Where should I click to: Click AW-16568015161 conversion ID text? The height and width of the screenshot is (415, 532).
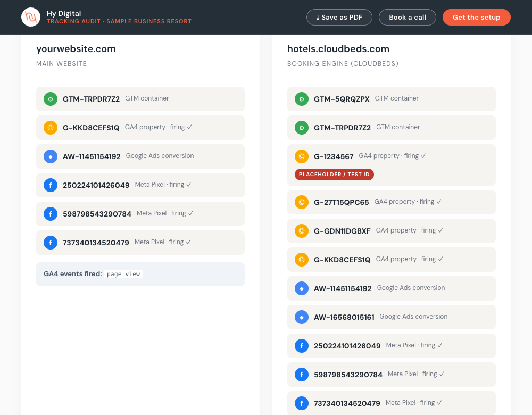pyautogui.click(x=344, y=317)
